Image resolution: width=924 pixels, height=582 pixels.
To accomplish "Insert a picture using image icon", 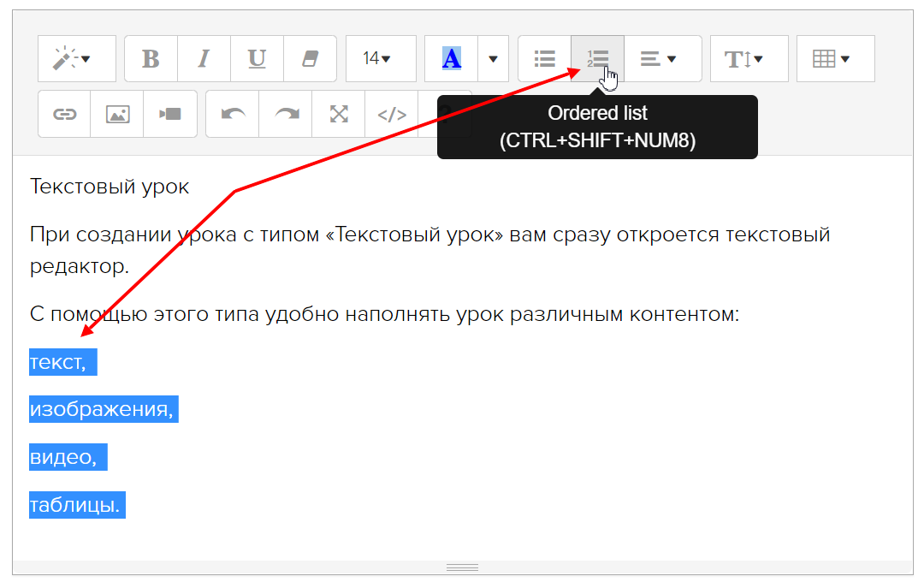I will [117, 114].
